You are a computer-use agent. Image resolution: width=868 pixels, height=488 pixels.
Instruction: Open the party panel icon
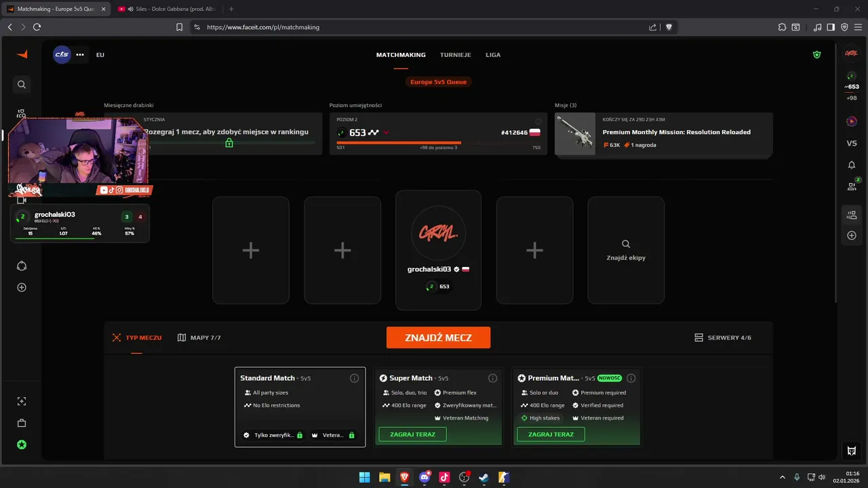point(852,216)
